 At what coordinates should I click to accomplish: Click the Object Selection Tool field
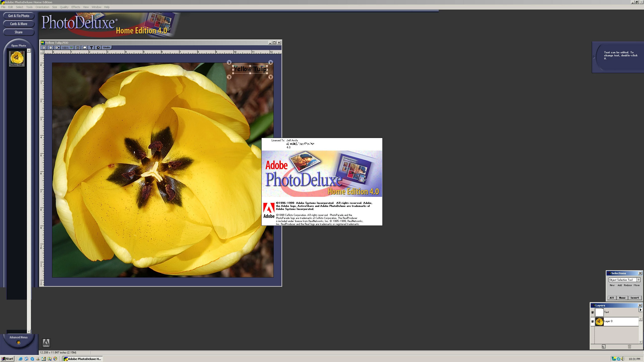pyautogui.click(x=623, y=280)
